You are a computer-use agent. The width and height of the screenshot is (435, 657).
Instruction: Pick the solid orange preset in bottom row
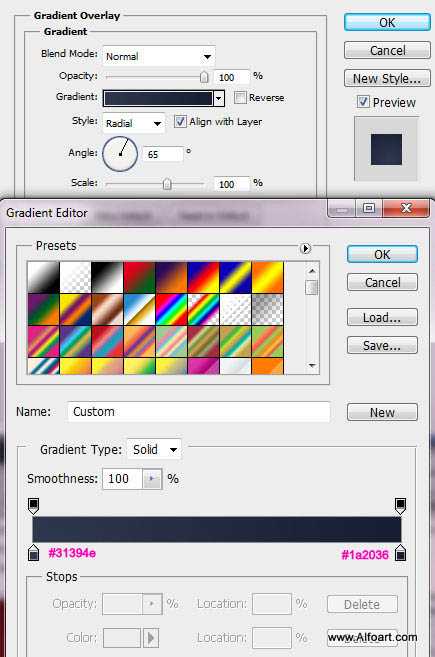(267, 366)
